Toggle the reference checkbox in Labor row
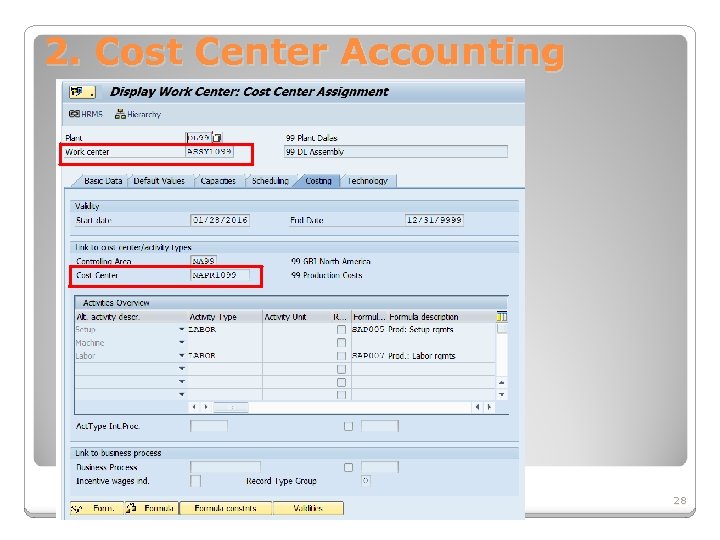Screen dimensions: 720x540 341,356
